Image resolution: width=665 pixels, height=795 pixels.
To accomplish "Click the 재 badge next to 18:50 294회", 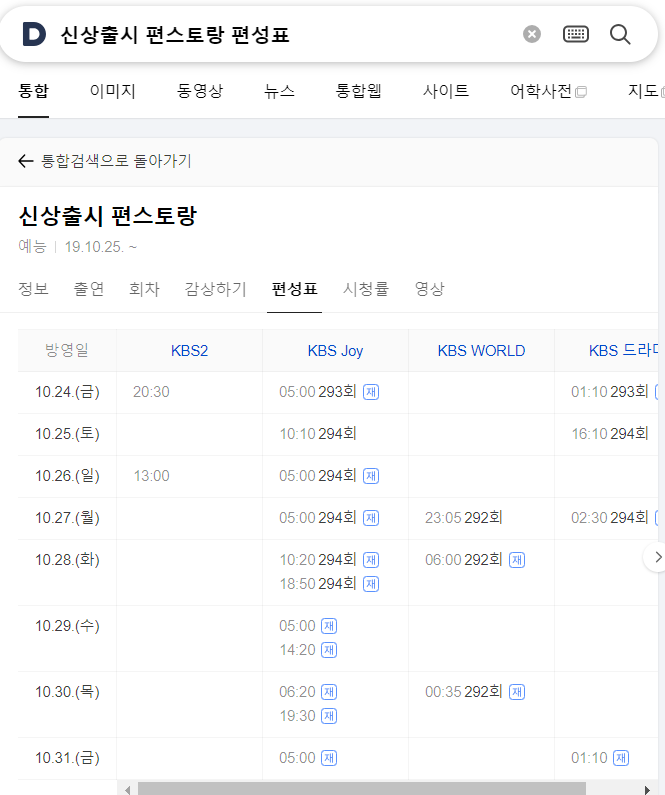I will (371, 584).
